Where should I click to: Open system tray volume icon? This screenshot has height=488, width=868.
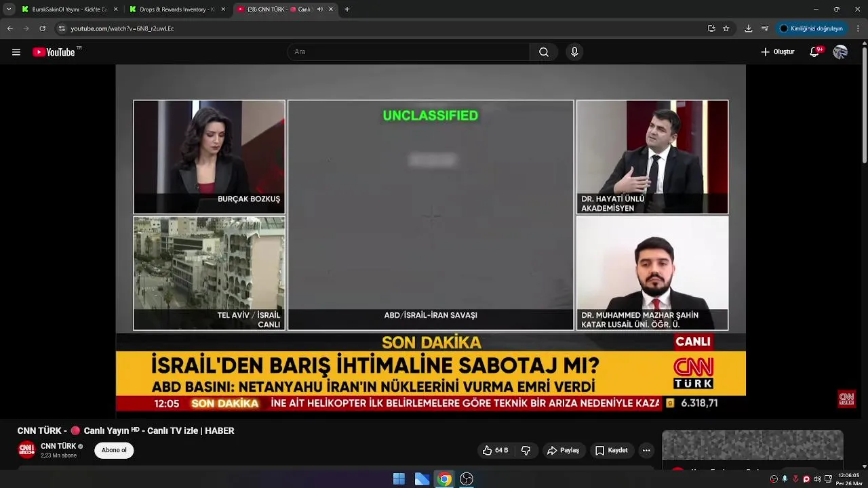pos(817,479)
